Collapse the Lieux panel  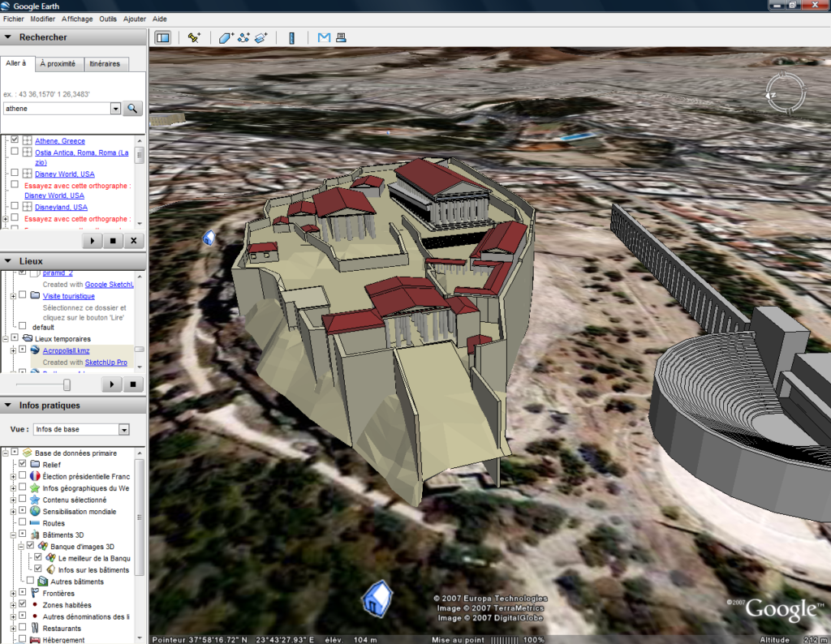point(8,261)
